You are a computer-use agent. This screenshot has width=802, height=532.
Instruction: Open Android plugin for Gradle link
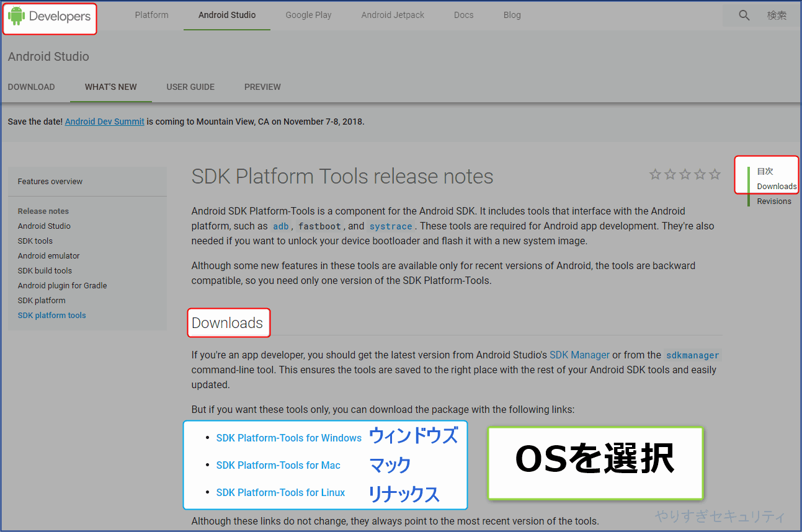pyautogui.click(x=63, y=286)
